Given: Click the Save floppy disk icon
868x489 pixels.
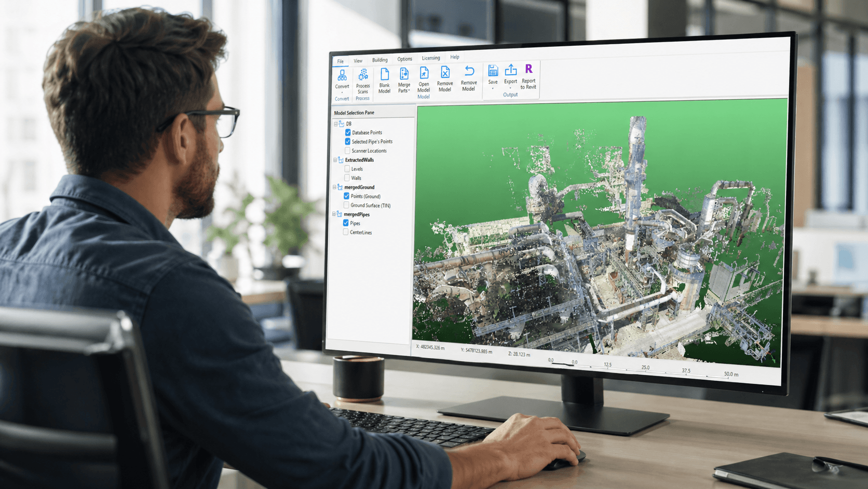Looking at the screenshot, I should [493, 71].
